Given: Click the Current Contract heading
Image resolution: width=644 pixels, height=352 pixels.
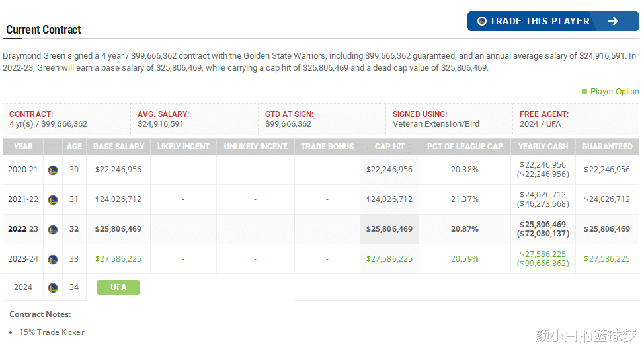Looking at the screenshot, I should [44, 30].
